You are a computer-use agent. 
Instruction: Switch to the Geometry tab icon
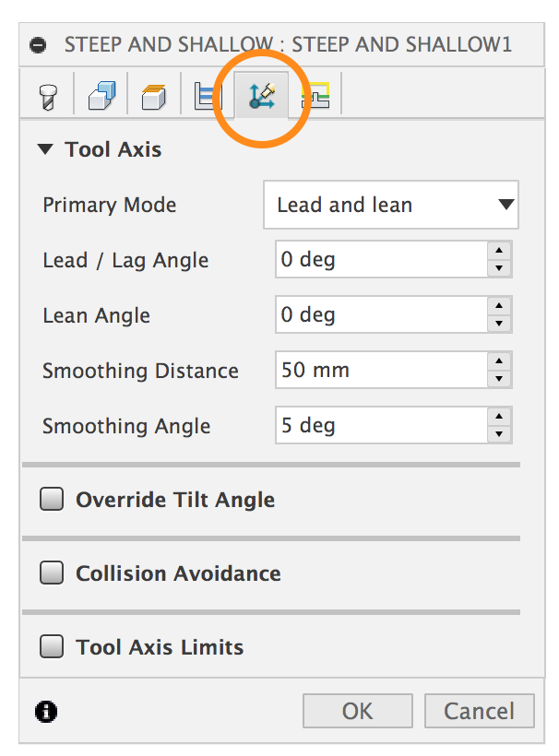click(x=101, y=95)
